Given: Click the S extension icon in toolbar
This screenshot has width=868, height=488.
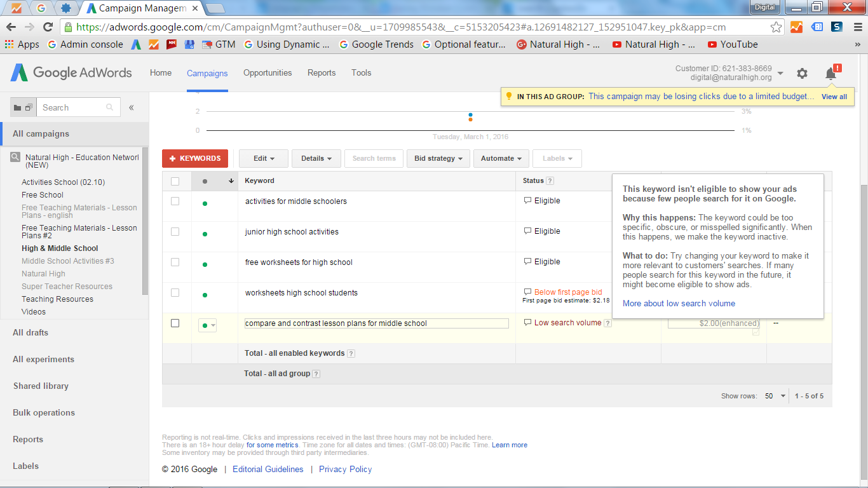Looking at the screenshot, I should pos(837,27).
